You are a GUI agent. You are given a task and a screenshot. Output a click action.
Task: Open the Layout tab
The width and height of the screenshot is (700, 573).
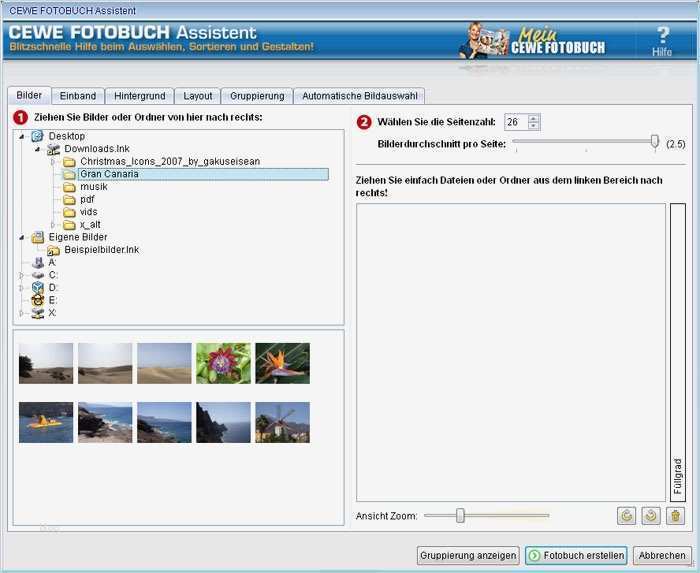pos(197,96)
